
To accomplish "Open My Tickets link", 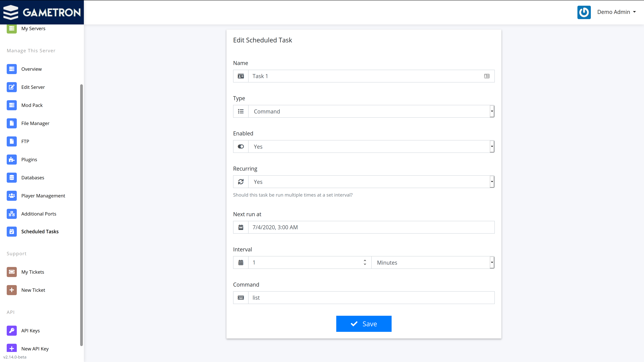I will 33,272.
